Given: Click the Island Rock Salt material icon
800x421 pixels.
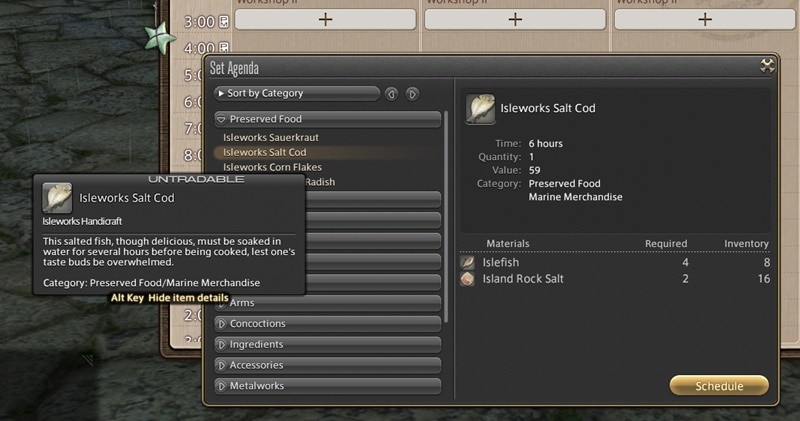Looking at the screenshot, I should coord(467,279).
